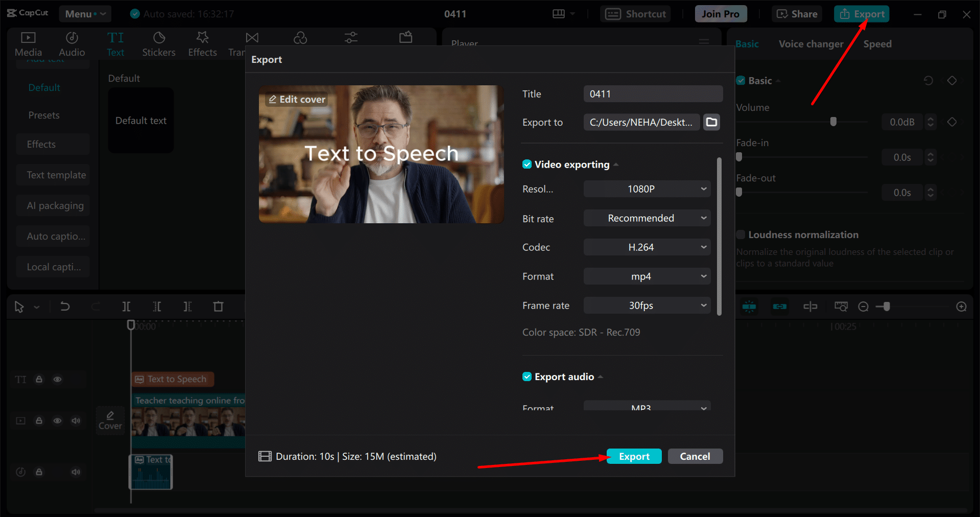Viewport: 980px width, 517px height.
Task: Click the folder icon beside Export to path
Action: tap(711, 122)
